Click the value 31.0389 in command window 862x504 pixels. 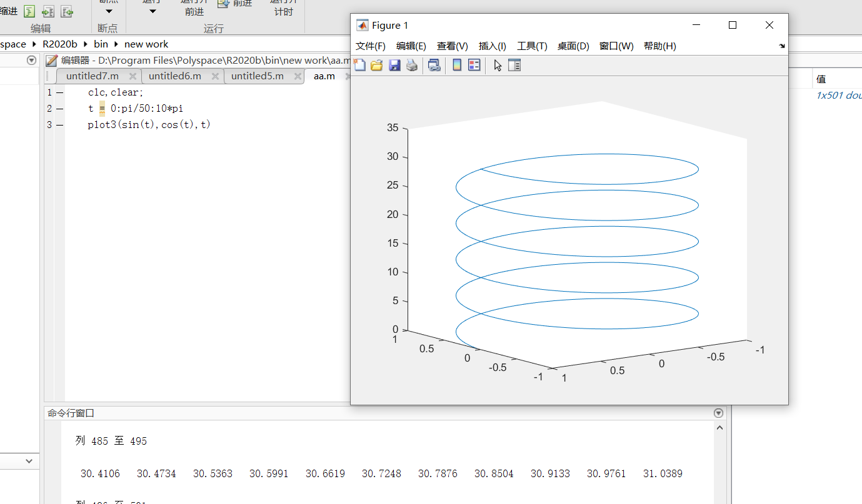663,474
